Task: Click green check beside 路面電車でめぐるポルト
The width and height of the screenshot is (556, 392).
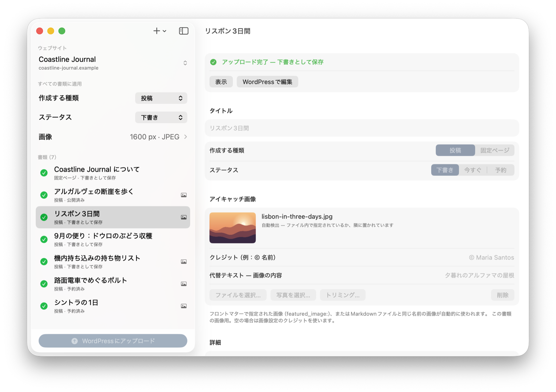Action: pos(44,284)
